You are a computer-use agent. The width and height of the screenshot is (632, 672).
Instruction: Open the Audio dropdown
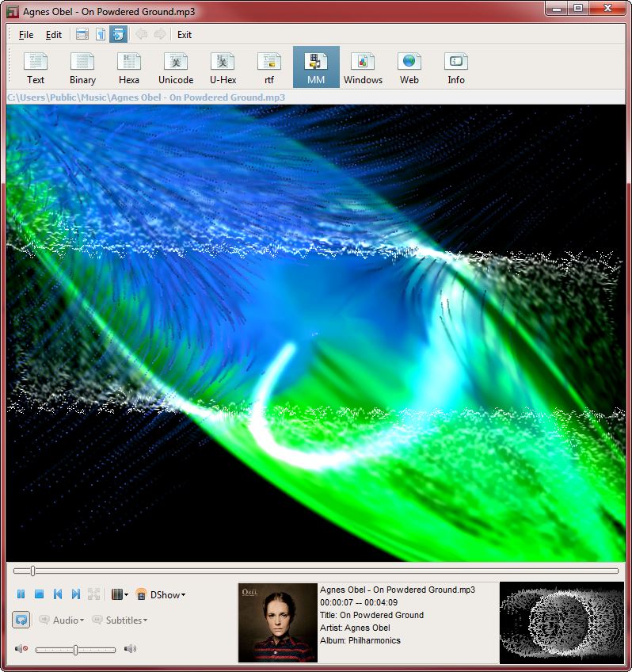(x=61, y=620)
